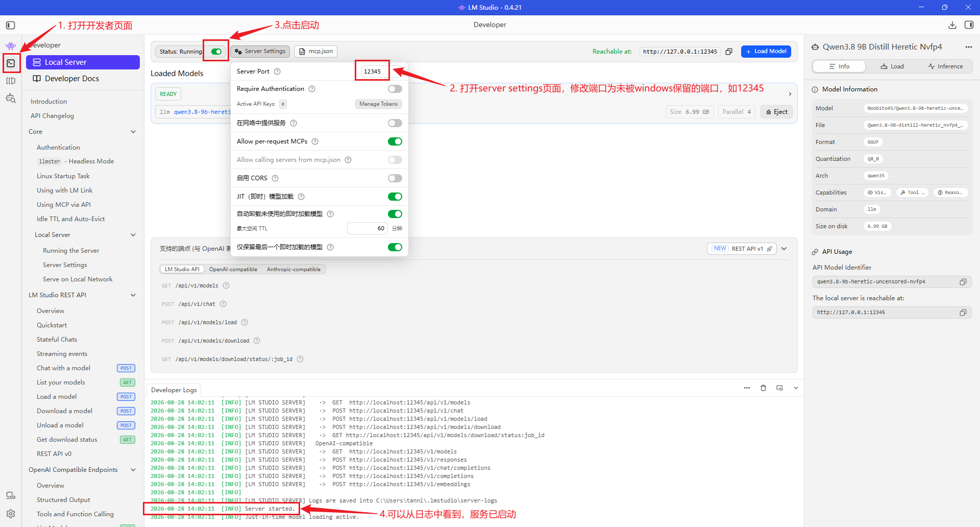Click the 最大空闲 TTL minutes field
This screenshot has width=980, height=527.
(x=367, y=228)
